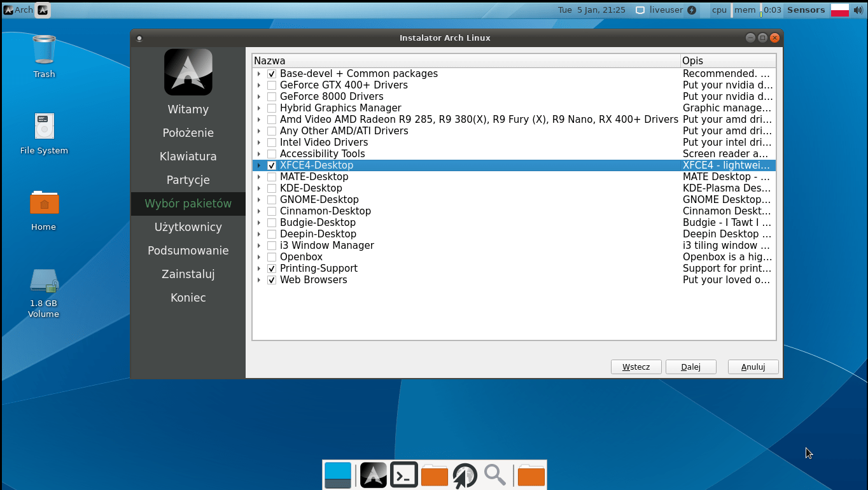Click the installer window button in top panel
Screen dimensions: 868x490
43,10
